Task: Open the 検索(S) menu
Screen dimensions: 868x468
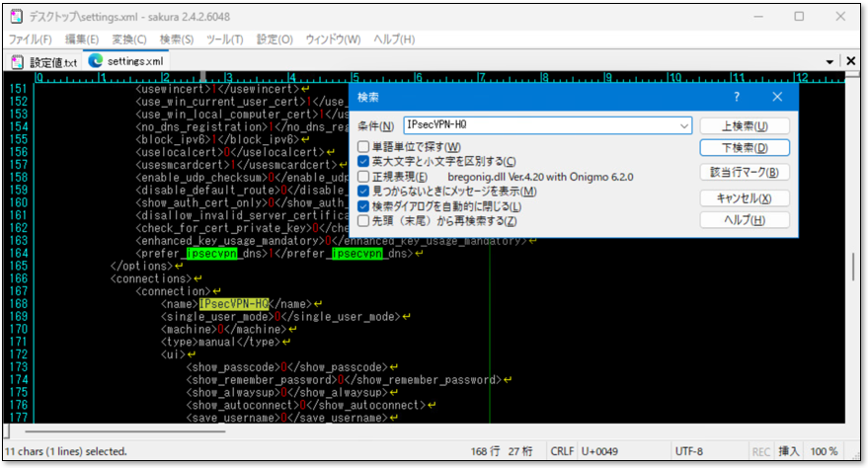Action: click(177, 39)
